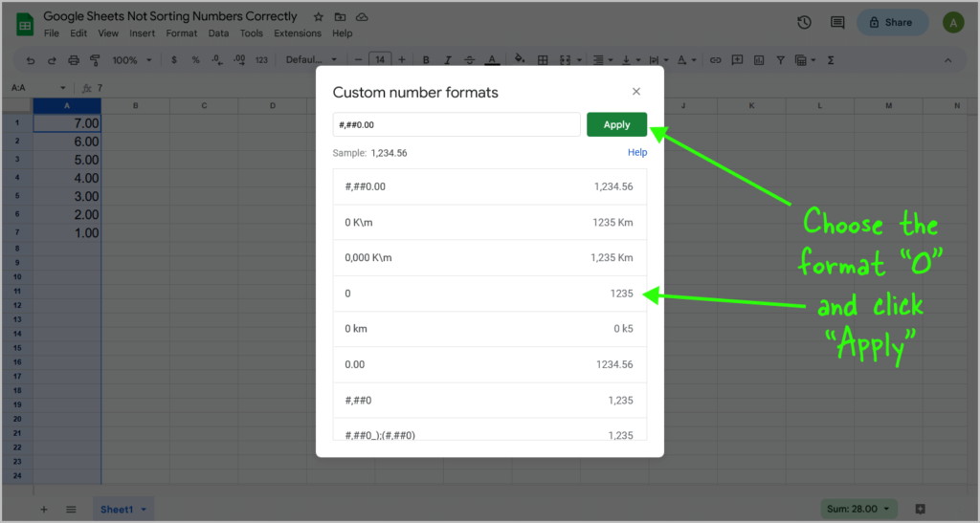The height and width of the screenshot is (523, 980).
Task: Open the horizontal align dropdown
Action: tap(603, 60)
